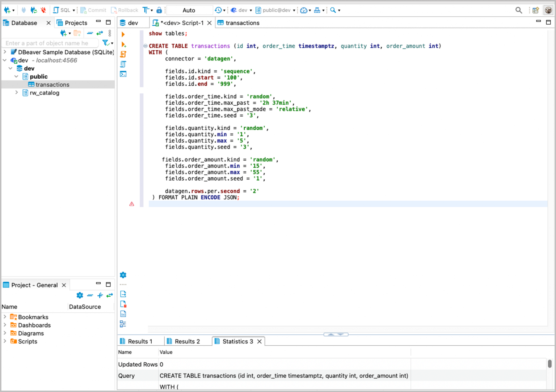Screen dimensions: 556x392
Task: Select the transactions table in tree
Action: [x=52, y=85]
